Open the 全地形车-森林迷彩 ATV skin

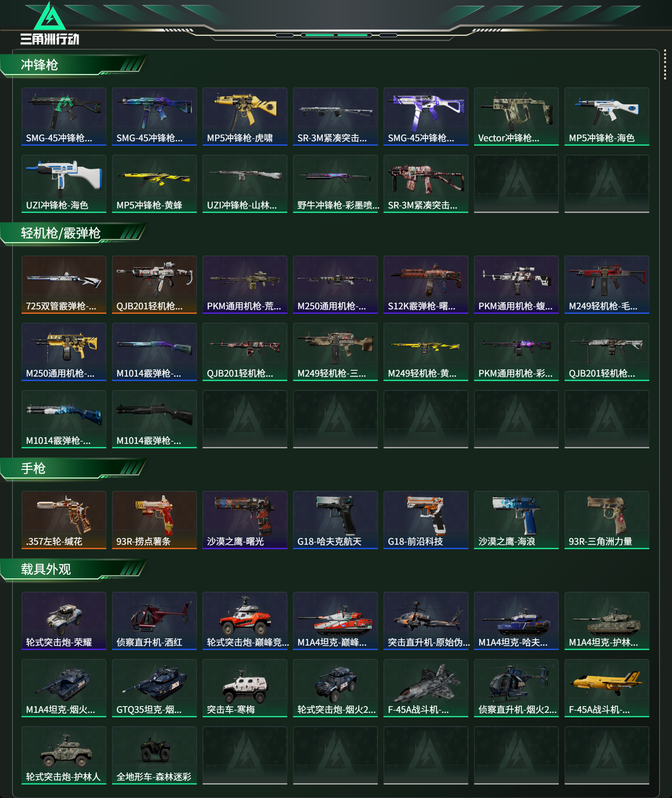pos(154,755)
